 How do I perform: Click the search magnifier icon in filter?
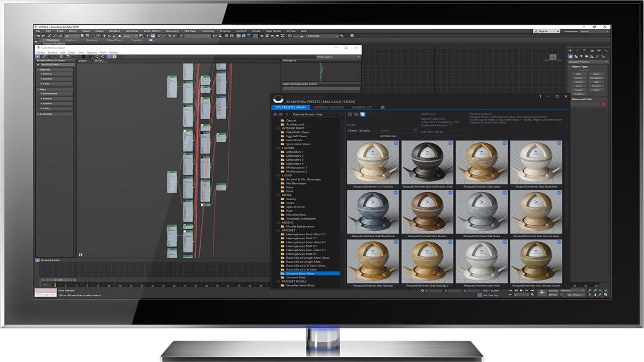(415, 130)
